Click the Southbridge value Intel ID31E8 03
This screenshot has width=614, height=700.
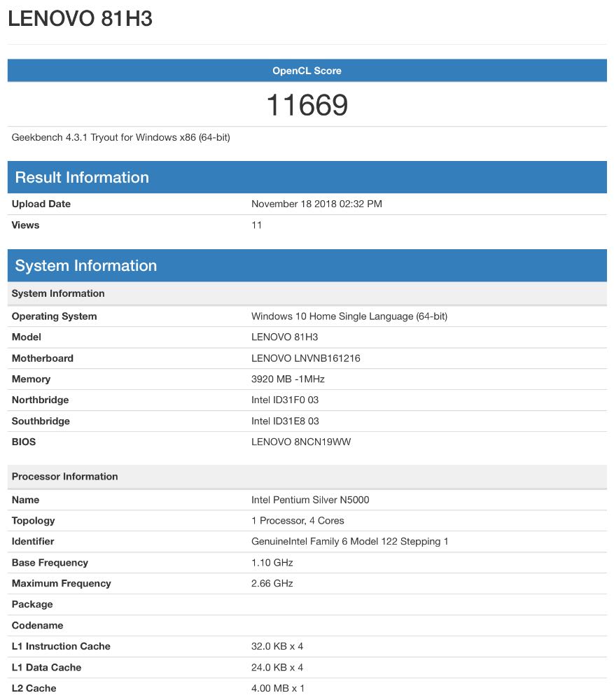285,421
